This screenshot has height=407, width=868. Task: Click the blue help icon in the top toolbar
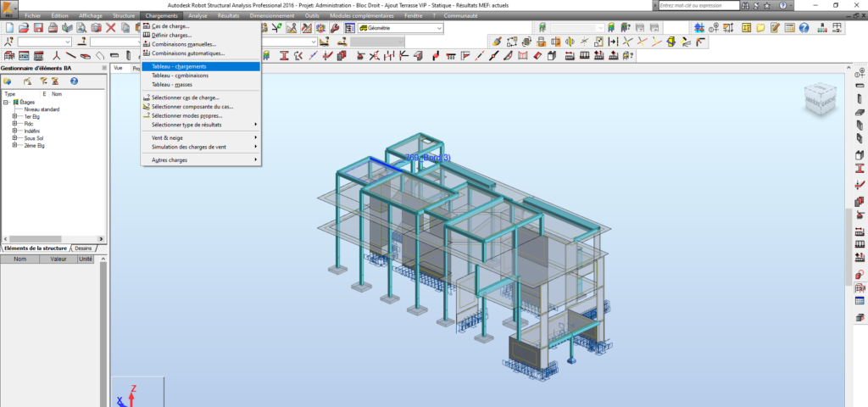[804, 28]
